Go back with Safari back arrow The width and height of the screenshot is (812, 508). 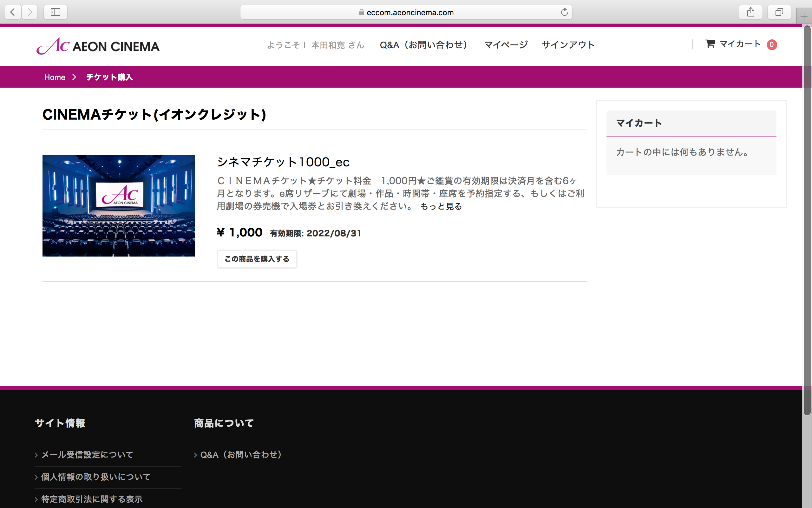[x=13, y=12]
